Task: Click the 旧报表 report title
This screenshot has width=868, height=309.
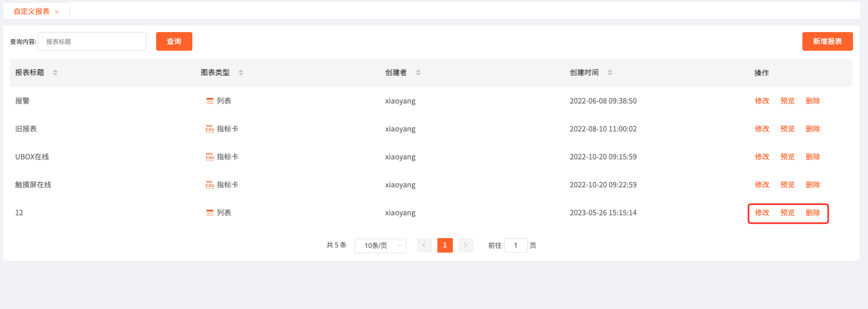Action: (26, 129)
